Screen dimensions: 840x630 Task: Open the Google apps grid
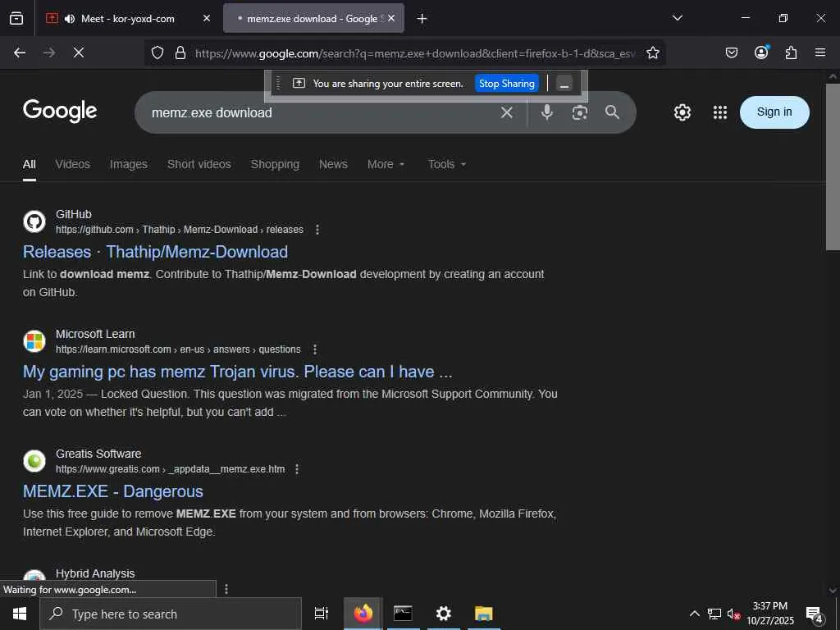[720, 112]
